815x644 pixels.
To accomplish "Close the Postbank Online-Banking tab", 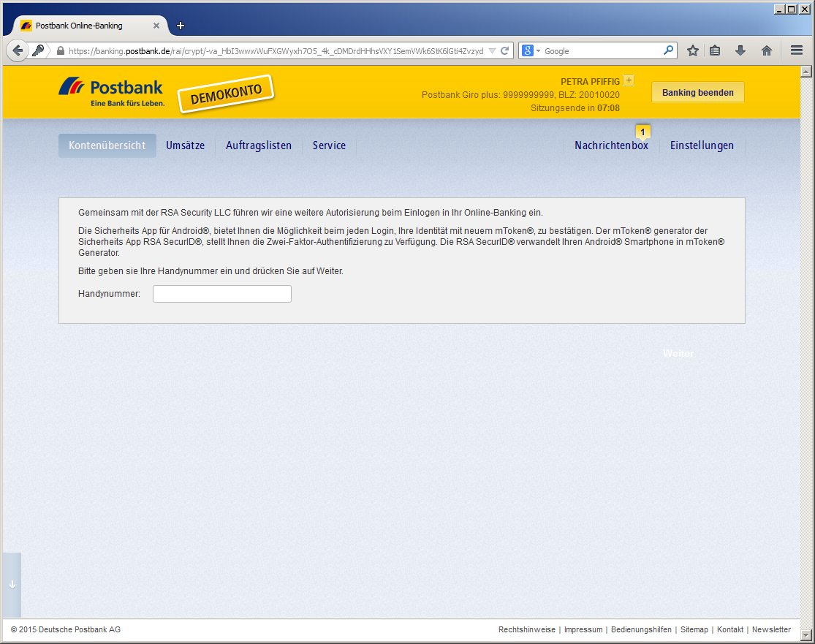I will [156, 26].
